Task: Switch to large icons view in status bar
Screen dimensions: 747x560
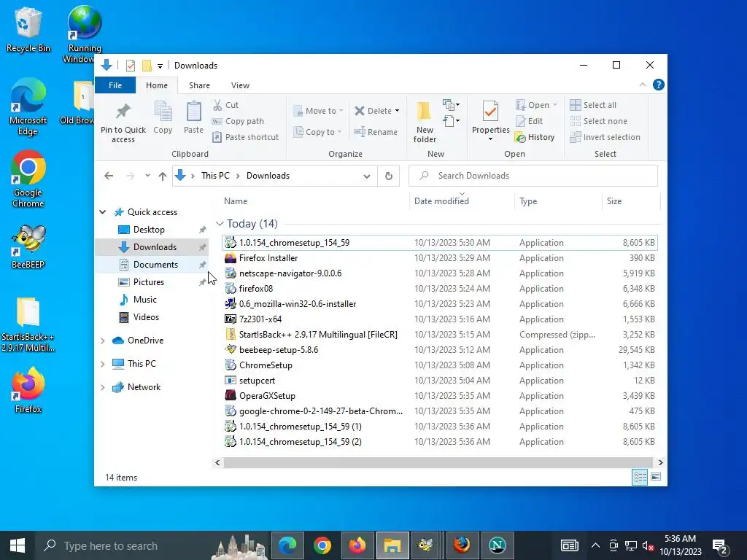Action: (656, 477)
